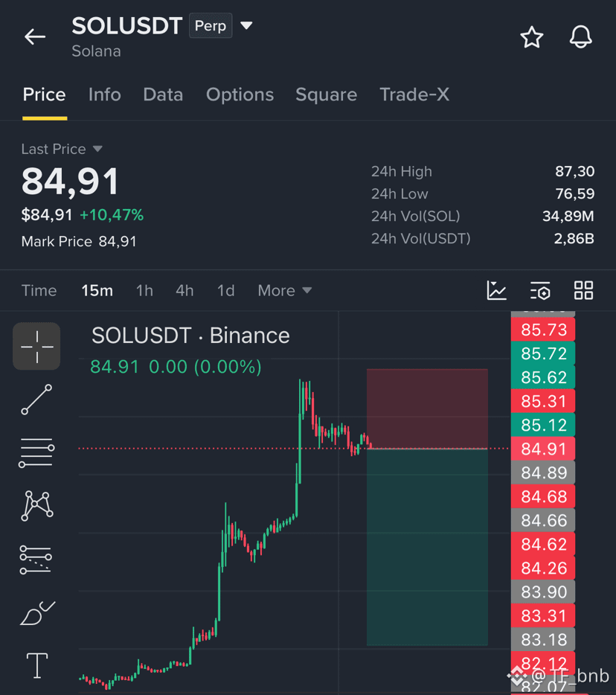Click the 85.31 price label on axis
Screen dimensions: 616x695
pyautogui.click(x=543, y=401)
